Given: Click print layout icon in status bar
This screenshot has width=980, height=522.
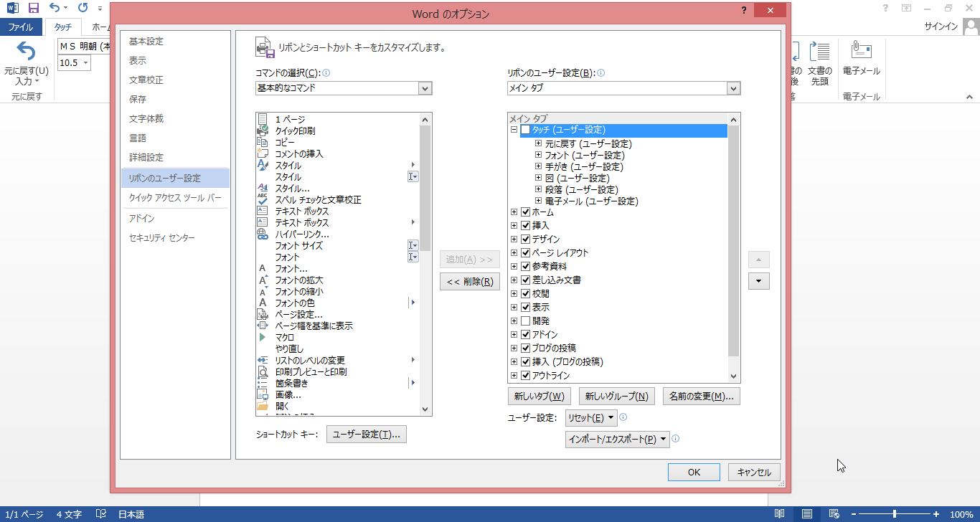Looking at the screenshot, I should tap(807, 514).
